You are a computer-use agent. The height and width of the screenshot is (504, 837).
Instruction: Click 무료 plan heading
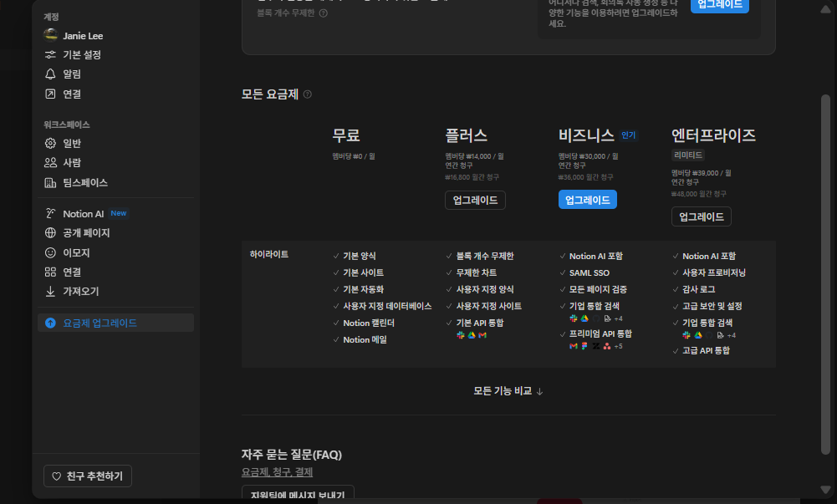pos(346,135)
